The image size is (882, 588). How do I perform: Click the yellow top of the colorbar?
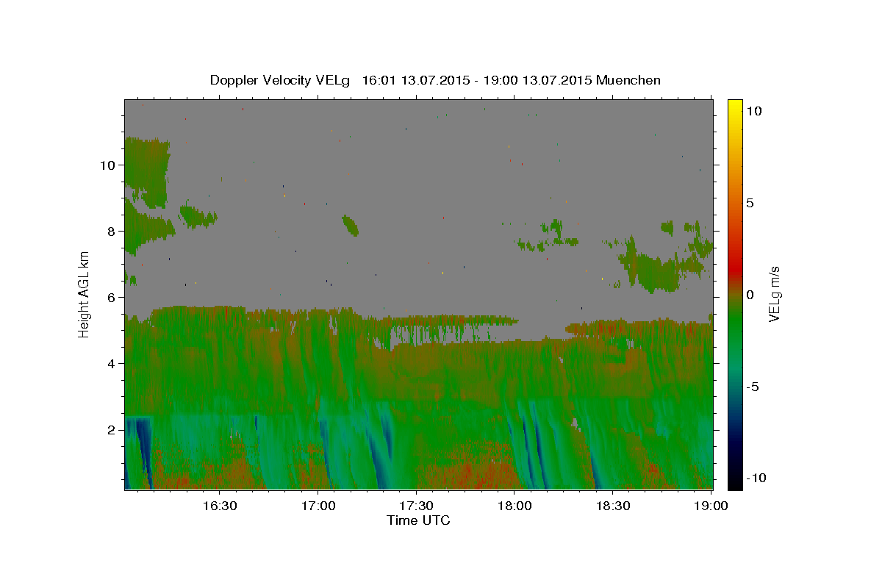(735, 107)
